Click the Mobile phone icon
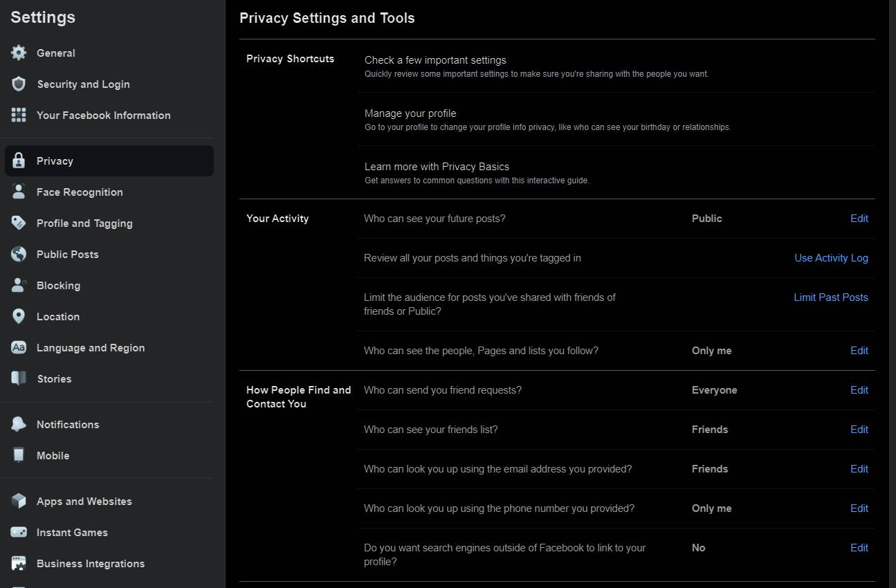The width and height of the screenshot is (896, 588). [19, 455]
